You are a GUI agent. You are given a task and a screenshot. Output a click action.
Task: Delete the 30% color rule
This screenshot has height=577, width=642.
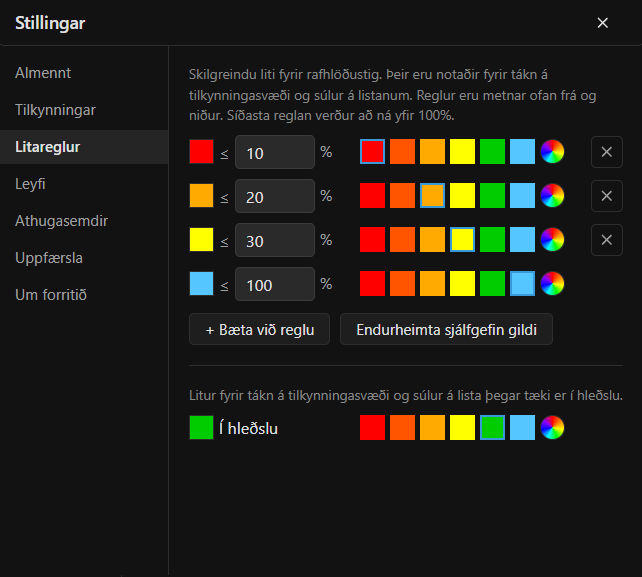(606, 240)
